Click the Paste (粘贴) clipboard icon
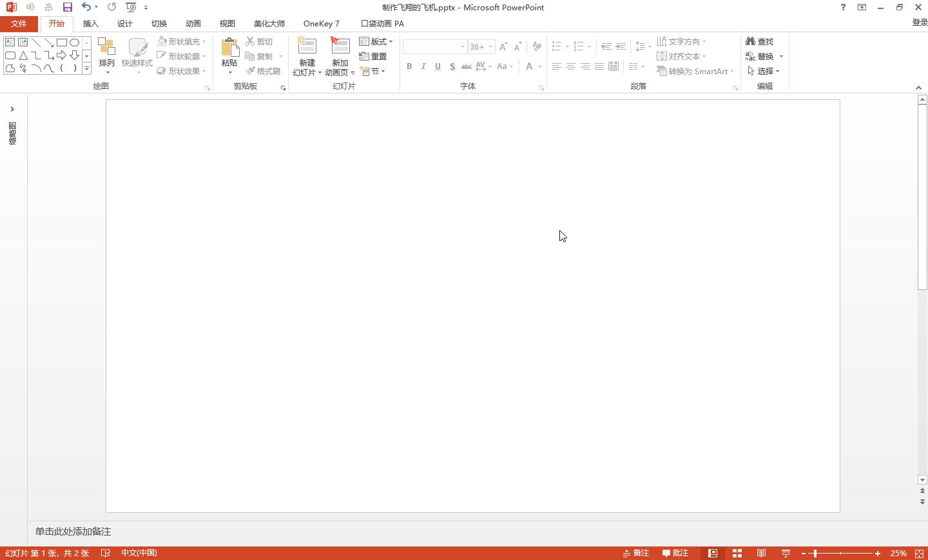The height and width of the screenshot is (560, 928). [x=229, y=48]
